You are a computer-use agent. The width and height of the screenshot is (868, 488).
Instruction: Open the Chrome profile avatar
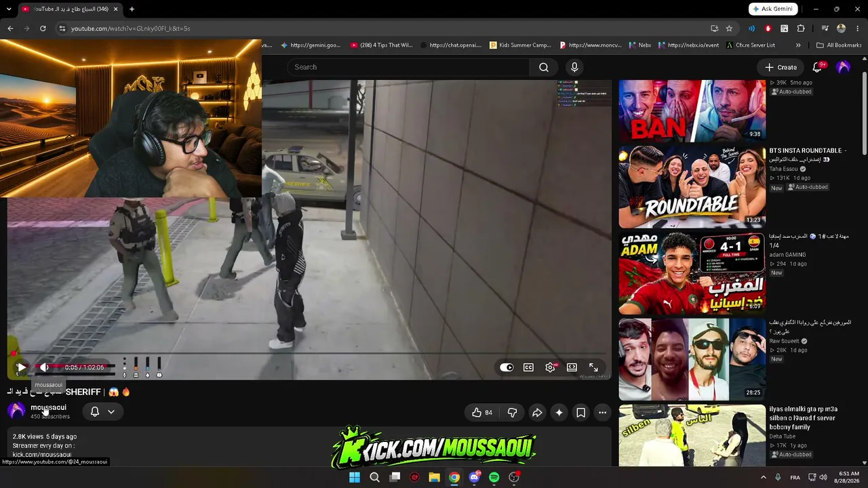tap(841, 28)
